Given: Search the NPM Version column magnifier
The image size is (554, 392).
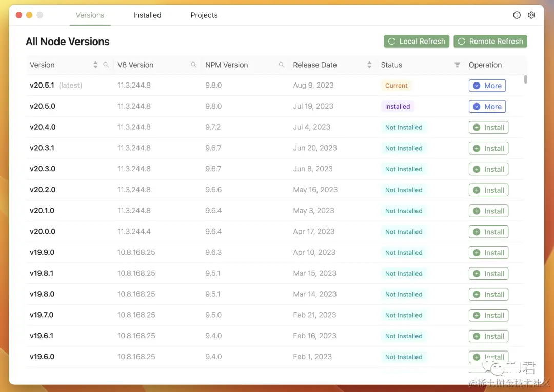Looking at the screenshot, I should pyautogui.click(x=282, y=65).
